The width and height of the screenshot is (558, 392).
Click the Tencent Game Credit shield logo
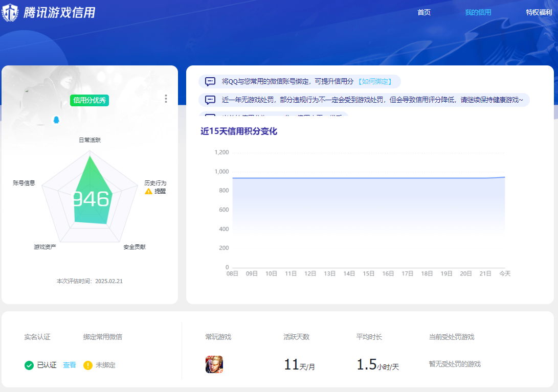tap(10, 12)
